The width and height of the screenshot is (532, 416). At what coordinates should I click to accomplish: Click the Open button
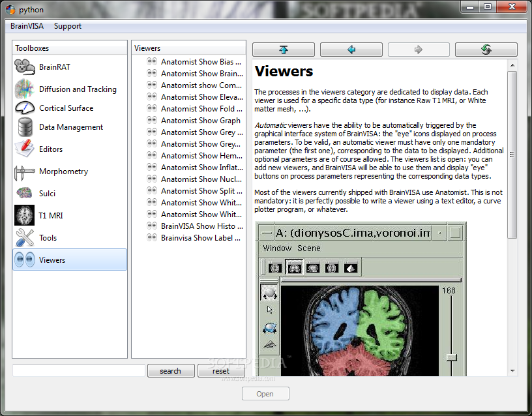pos(265,394)
